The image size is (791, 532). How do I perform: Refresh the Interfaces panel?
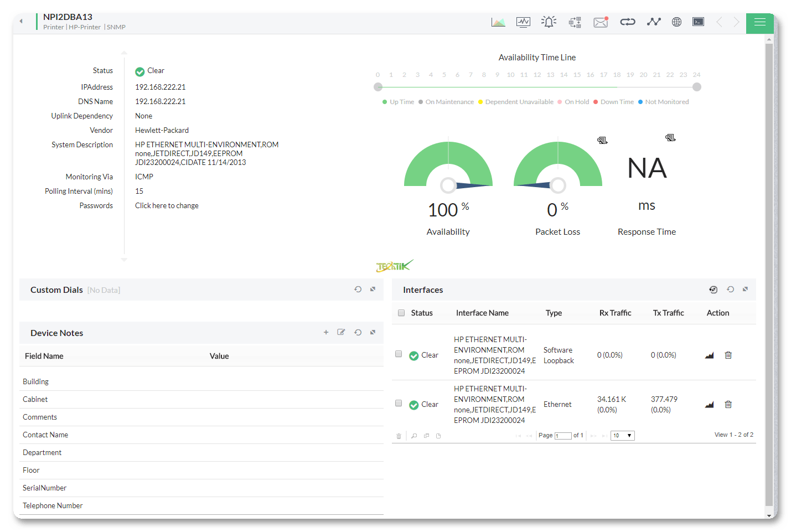pos(730,290)
